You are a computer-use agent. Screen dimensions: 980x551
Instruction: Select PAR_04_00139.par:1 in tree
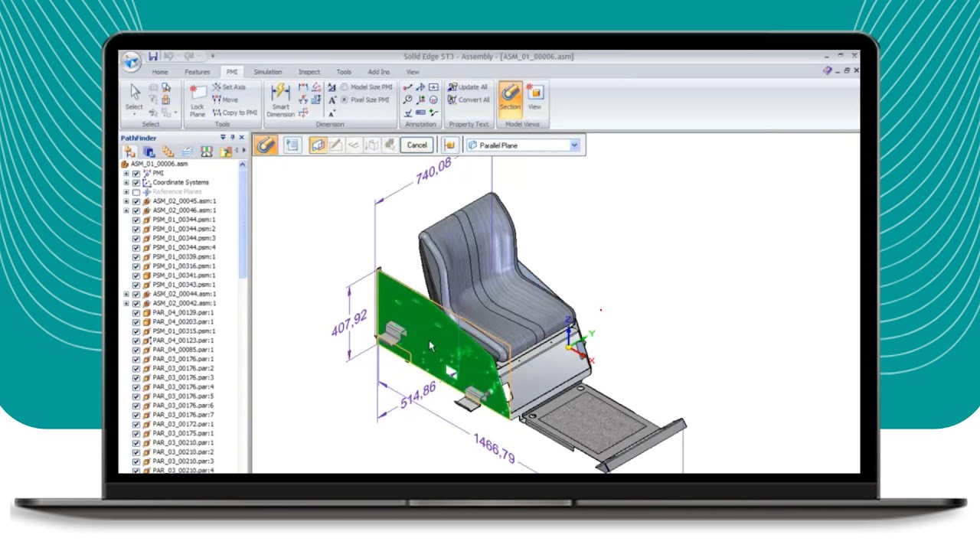[184, 312]
